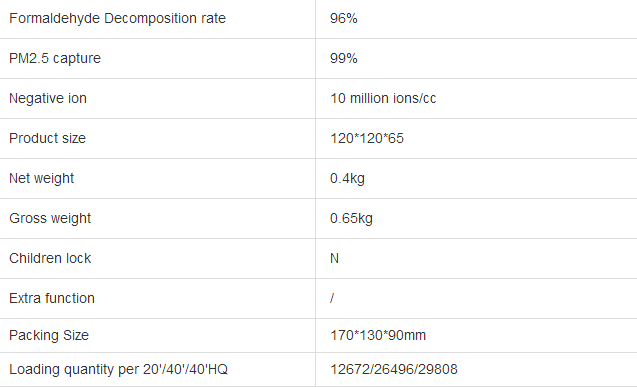Select the 0.65kg value
Viewport: 637px width, 387px height.
tap(351, 218)
